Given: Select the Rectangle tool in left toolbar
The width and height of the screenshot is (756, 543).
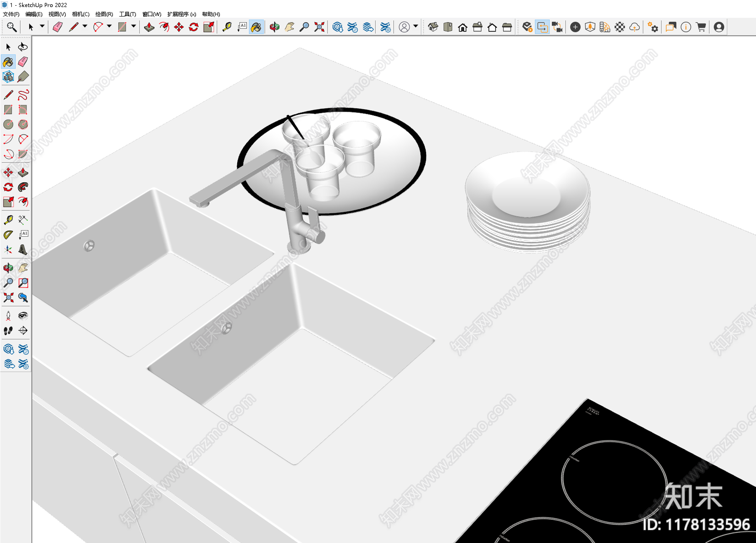Looking at the screenshot, I should [x=8, y=110].
